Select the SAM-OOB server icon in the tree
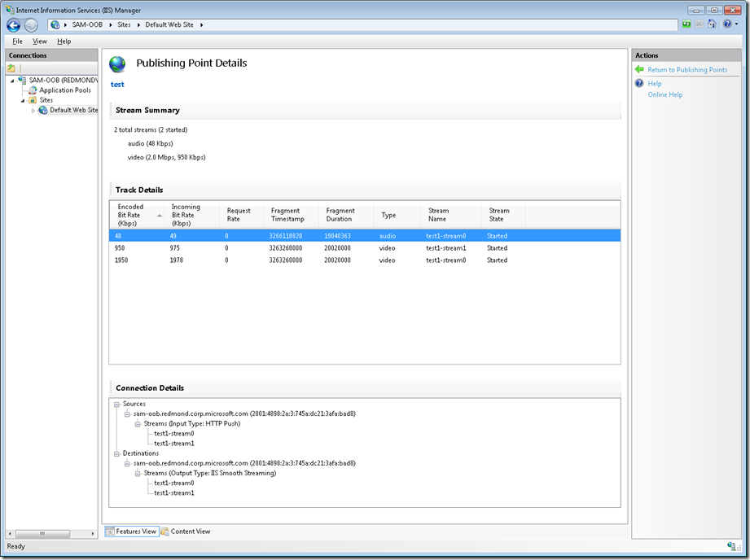 [22, 81]
